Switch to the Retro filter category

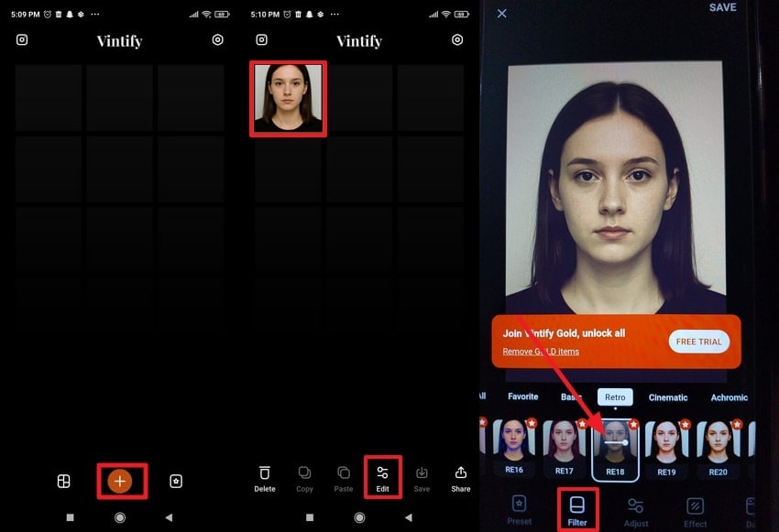[x=615, y=397]
